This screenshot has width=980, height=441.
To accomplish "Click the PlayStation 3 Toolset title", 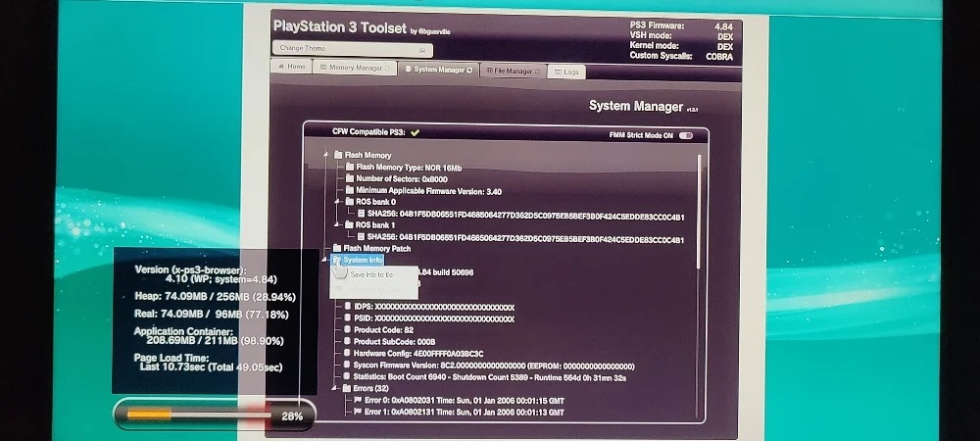I will [341, 27].
